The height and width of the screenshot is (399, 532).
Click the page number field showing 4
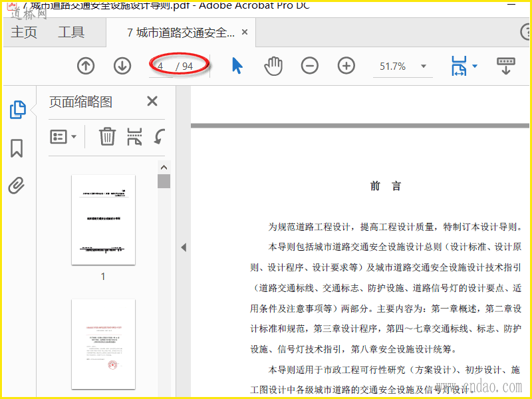click(160, 66)
